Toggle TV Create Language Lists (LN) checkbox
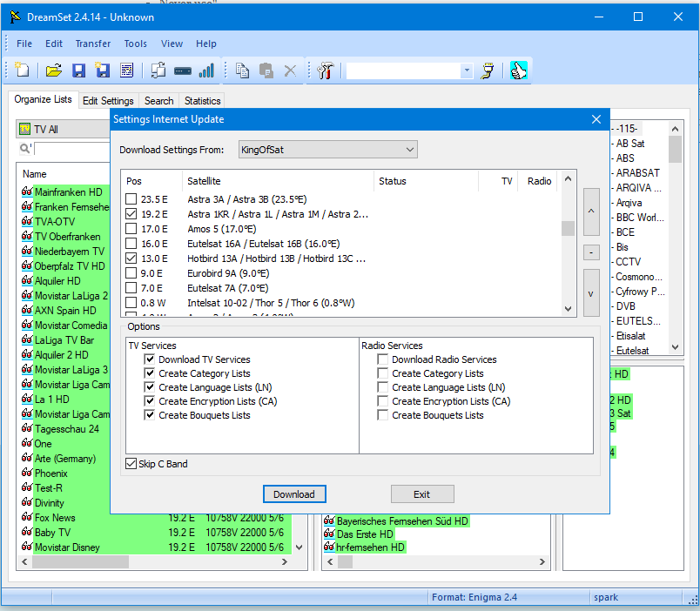This screenshot has width=700, height=611. coord(150,387)
